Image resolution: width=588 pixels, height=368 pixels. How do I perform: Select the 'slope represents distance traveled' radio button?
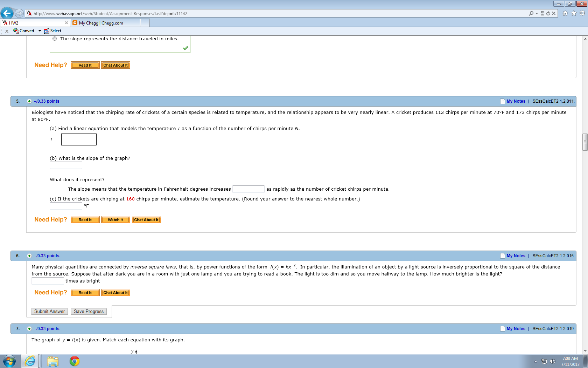55,39
